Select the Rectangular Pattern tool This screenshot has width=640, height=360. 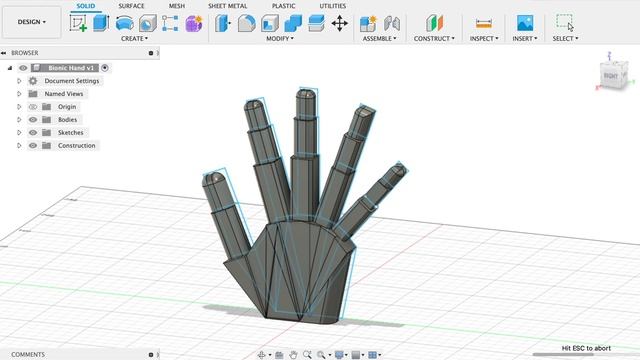pos(170,23)
